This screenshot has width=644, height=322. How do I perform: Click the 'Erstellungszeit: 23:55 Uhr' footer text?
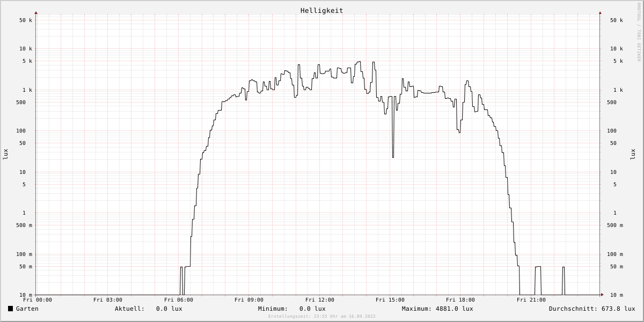coord(303,317)
